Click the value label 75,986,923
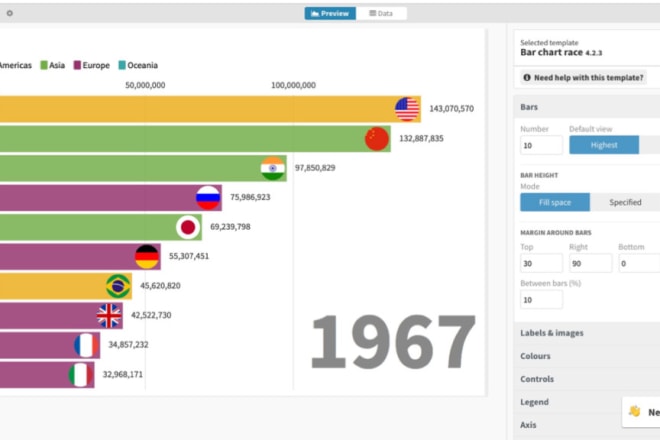 click(250, 197)
